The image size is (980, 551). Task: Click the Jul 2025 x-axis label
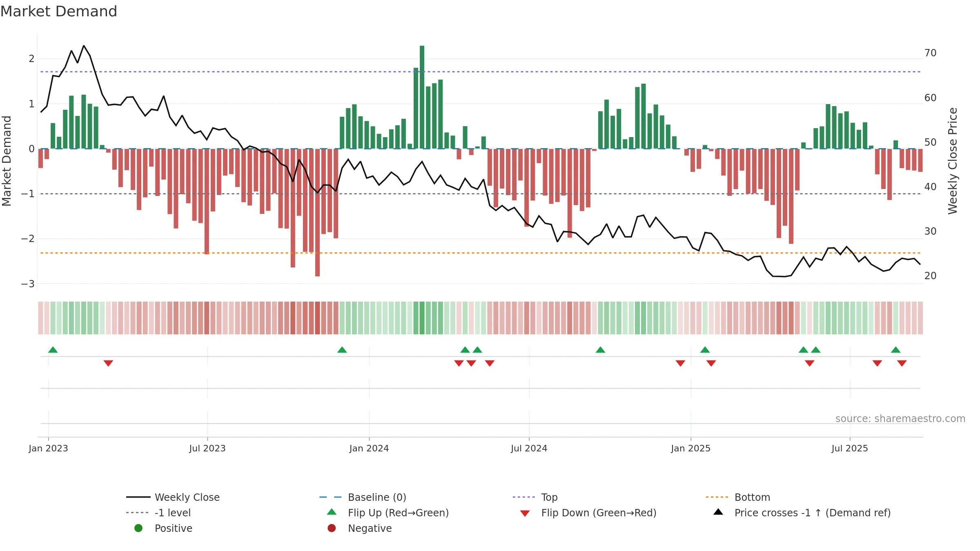850,448
